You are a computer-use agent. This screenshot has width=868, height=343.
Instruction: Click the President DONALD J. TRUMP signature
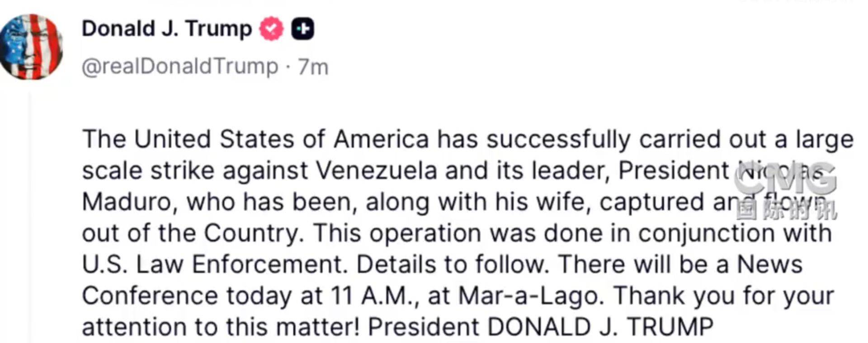[x=540, y=327]
